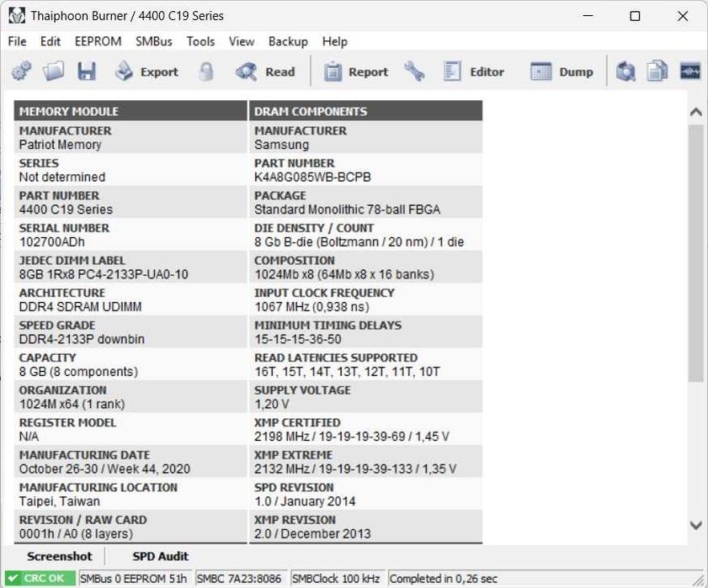This screenshot has height=588, width=708.
Task: Click the magnifier chip search icon
Action: click(625, 72)
